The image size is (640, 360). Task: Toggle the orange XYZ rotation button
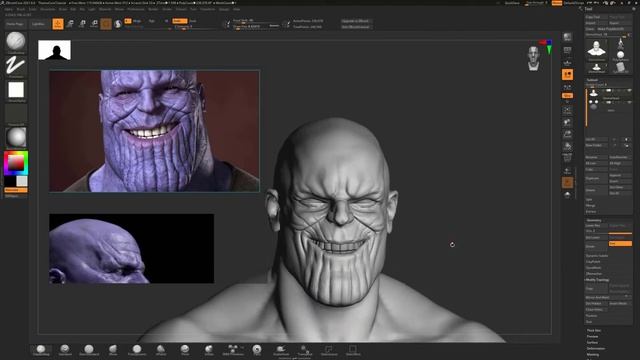pos(567,96)
